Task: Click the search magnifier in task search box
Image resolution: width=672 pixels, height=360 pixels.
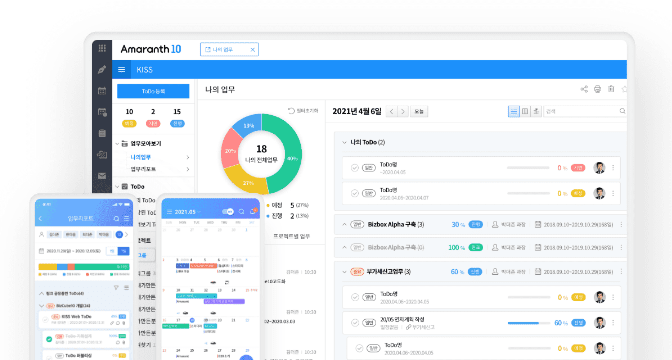Action: (622, 111)
